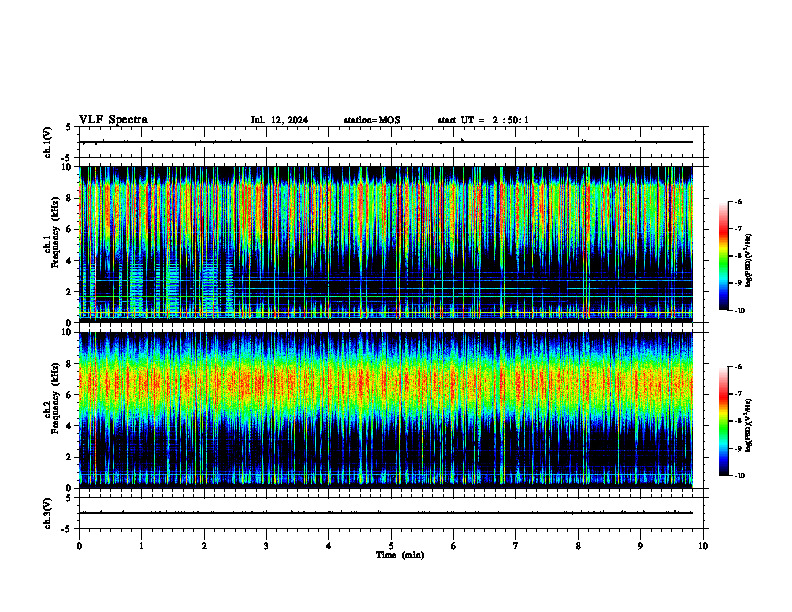
Task: Click the "4" tick on Time axis
Action: point(328,546)
